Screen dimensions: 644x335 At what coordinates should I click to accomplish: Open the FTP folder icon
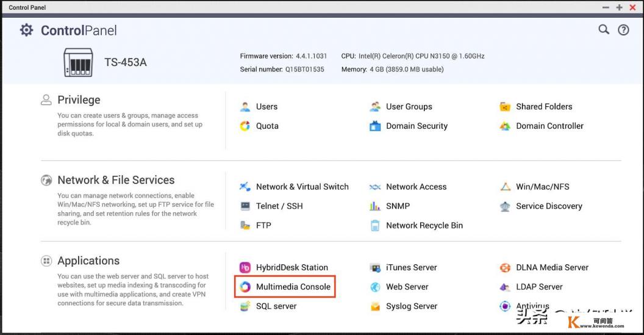(x=245, y=226)
